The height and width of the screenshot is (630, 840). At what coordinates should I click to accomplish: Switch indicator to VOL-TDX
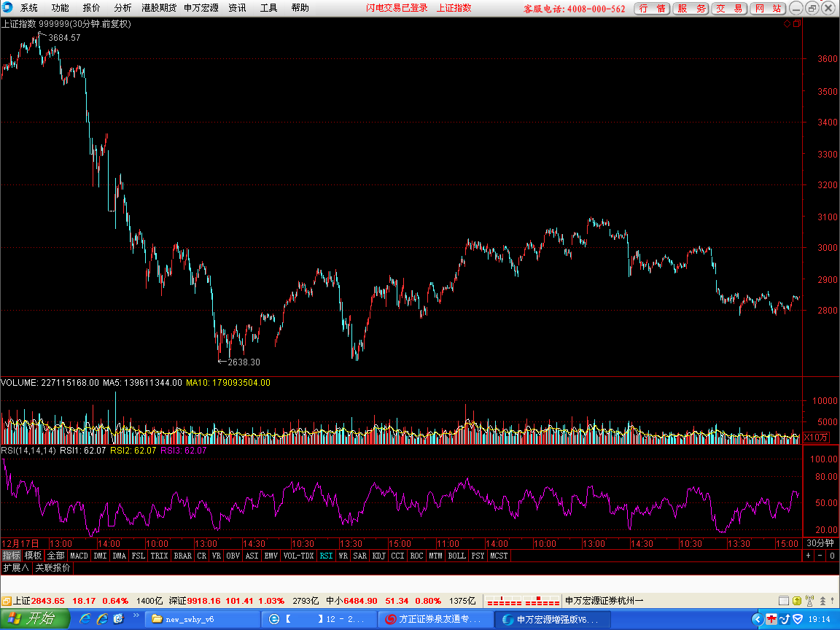(298, 556)
